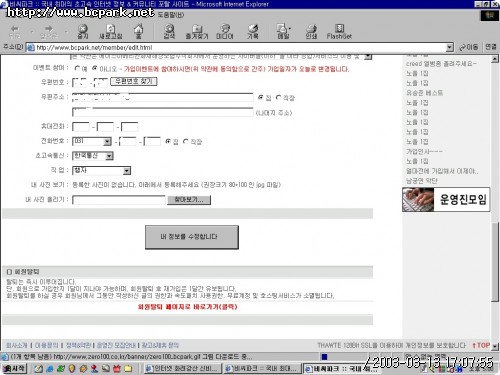The width and height of the screenshot is (500, 375).
Task: Click the 운영진 모집안내 footer link
Action: click(x=116, y=345)
